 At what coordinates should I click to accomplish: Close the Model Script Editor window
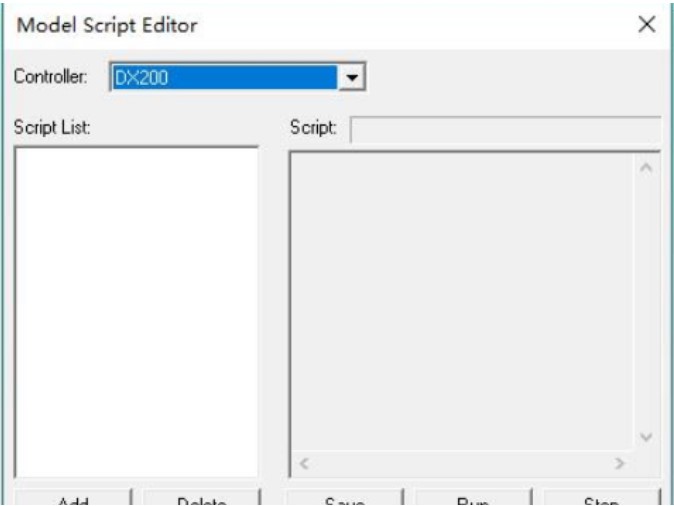coord(647,25)
